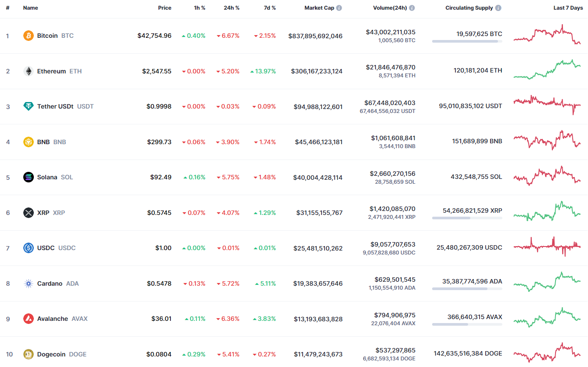Image resolution: width=588 pixels, height=367 pixels.
Task: Open the Cardano ADA coin link
Action: (50, 283)
